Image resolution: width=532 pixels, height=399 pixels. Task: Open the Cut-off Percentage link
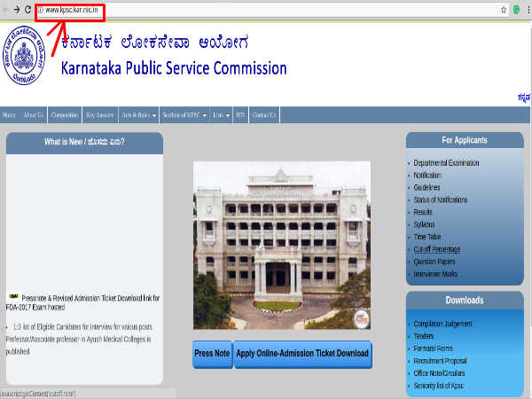coord(437,249)
